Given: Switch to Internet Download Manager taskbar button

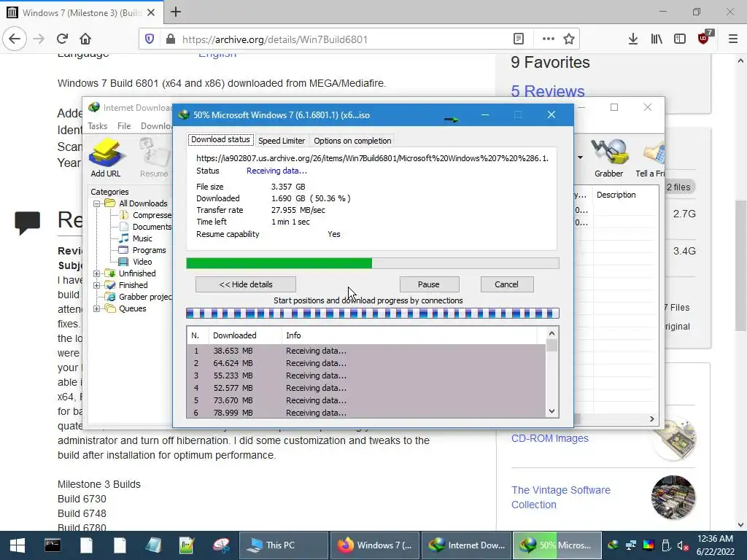Looking at the screenshot, I should point(466,545).
